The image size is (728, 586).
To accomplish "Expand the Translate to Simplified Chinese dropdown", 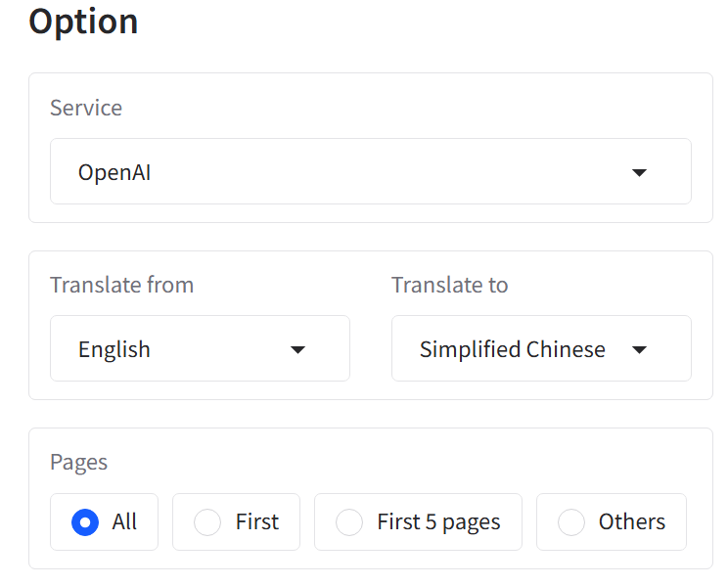I will 540,348.
